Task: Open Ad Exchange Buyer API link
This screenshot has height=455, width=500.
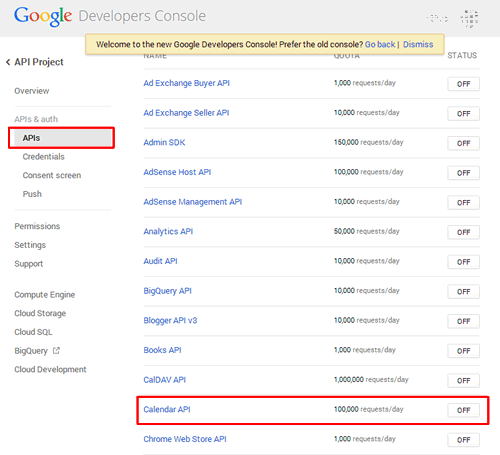Action: tap(186, 83)
